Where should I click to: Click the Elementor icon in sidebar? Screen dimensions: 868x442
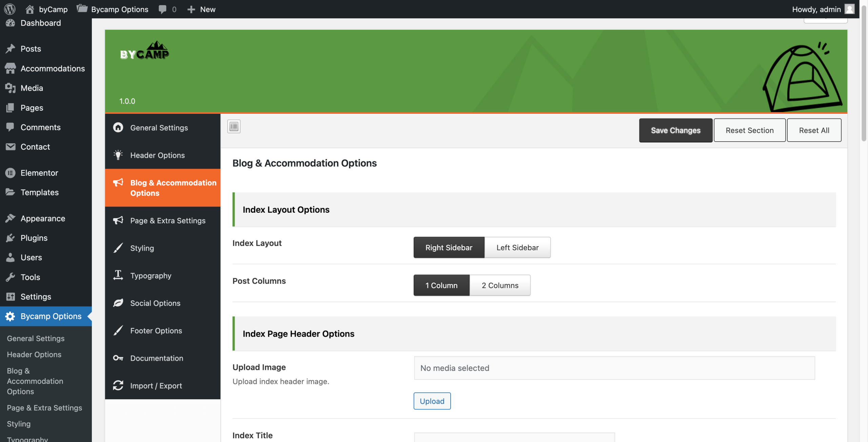[x=11, y=173]
